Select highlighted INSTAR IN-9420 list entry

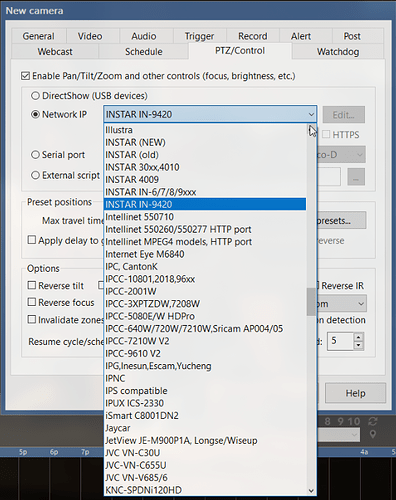pyautogui.click(x=205, y=204)
